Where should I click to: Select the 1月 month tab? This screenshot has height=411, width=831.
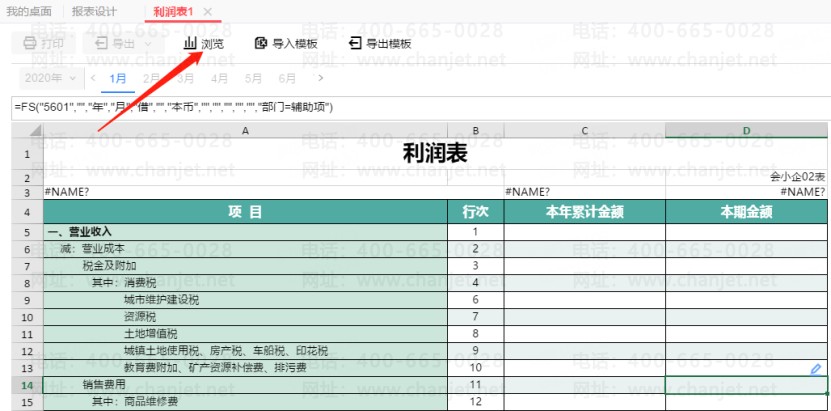[118, 78]
